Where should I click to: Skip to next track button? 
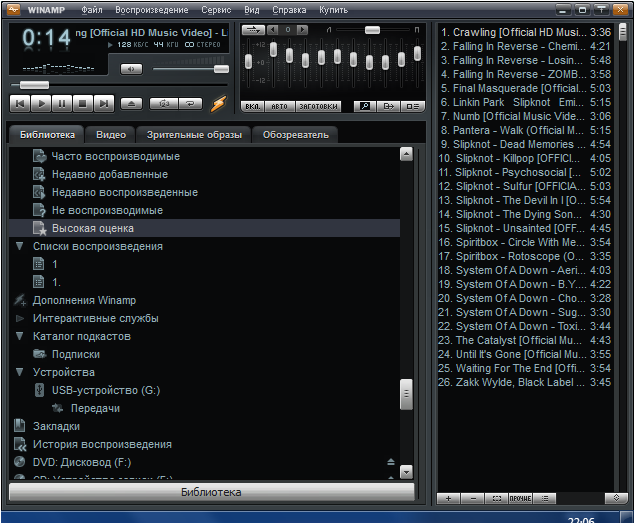[104, 104]
